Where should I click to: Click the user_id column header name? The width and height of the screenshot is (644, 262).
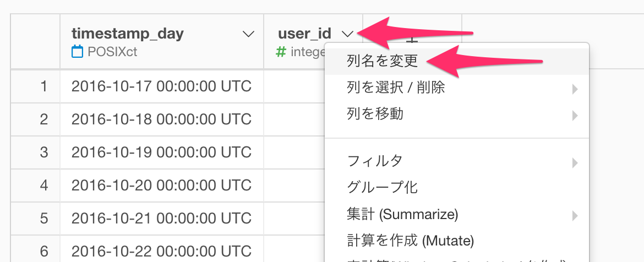coord(305,34)
